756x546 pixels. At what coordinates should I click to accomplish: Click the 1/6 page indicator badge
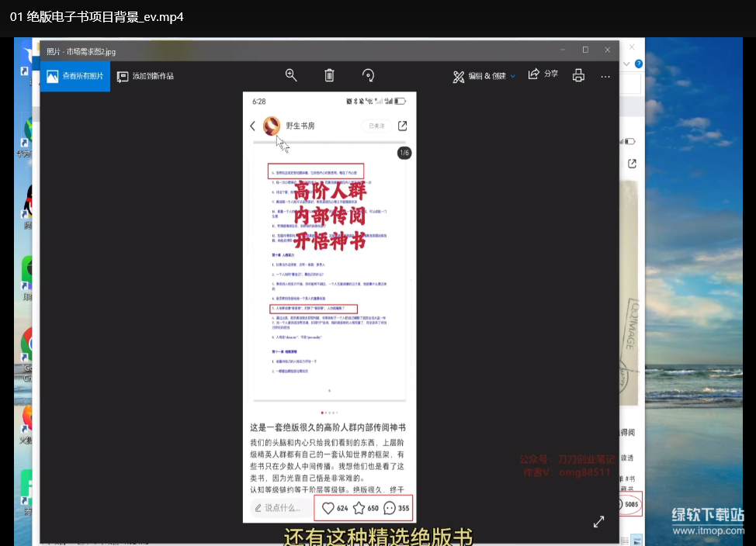[x=404, y=153]
